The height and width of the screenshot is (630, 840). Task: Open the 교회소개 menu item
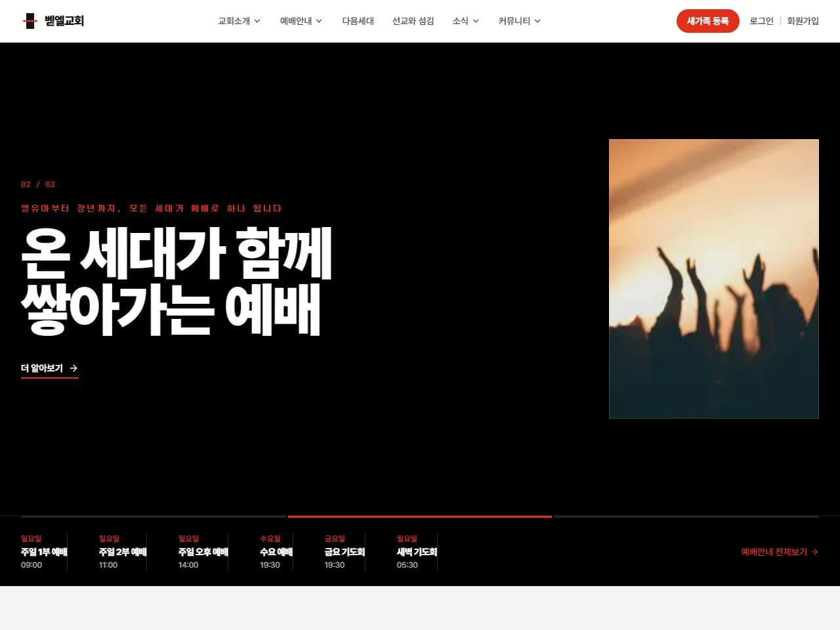coord(234,21)
